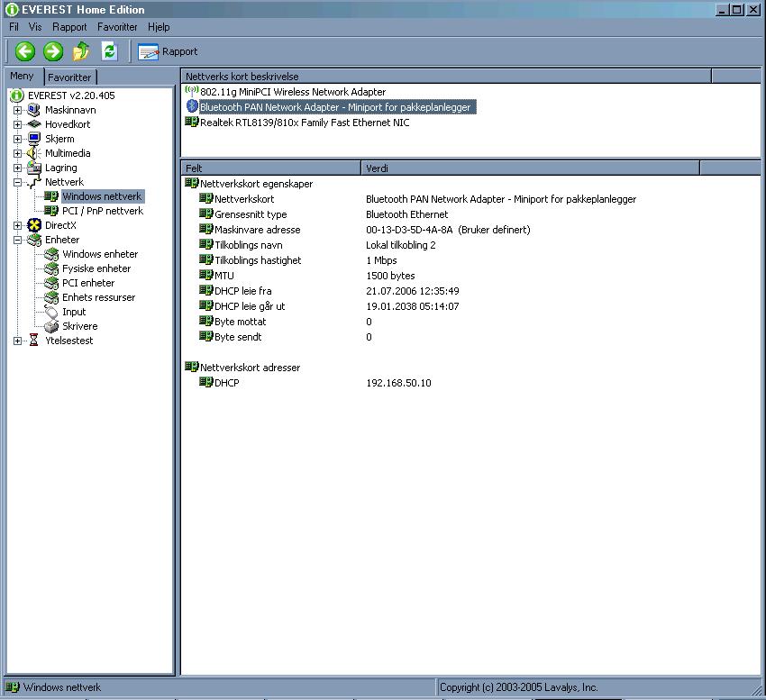Select the Realtek RTL8139/810x Fast Ethernet NIC row
Screen dimensions: 766x700
tap(305, 123)
